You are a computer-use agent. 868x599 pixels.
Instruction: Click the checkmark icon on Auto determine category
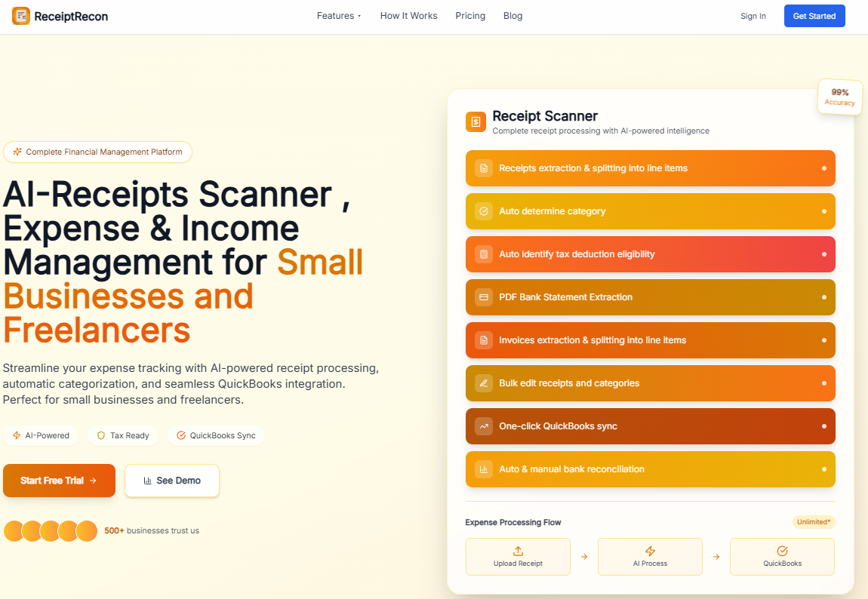pyautogui.click(x=483, y=211)
